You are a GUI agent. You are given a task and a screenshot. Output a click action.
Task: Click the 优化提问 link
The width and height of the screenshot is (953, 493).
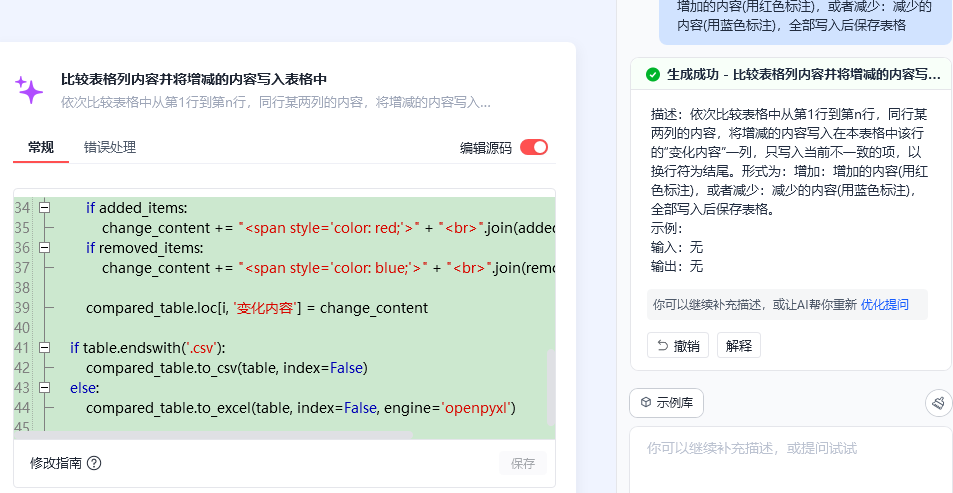884,305
